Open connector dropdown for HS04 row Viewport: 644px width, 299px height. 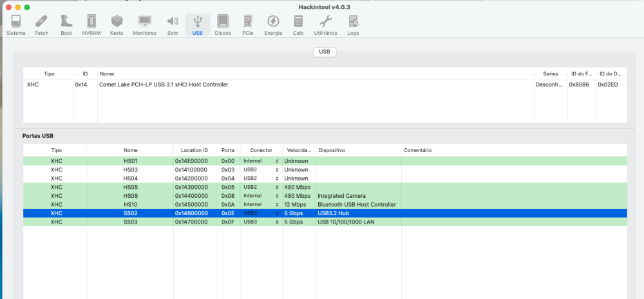point(261,178)
